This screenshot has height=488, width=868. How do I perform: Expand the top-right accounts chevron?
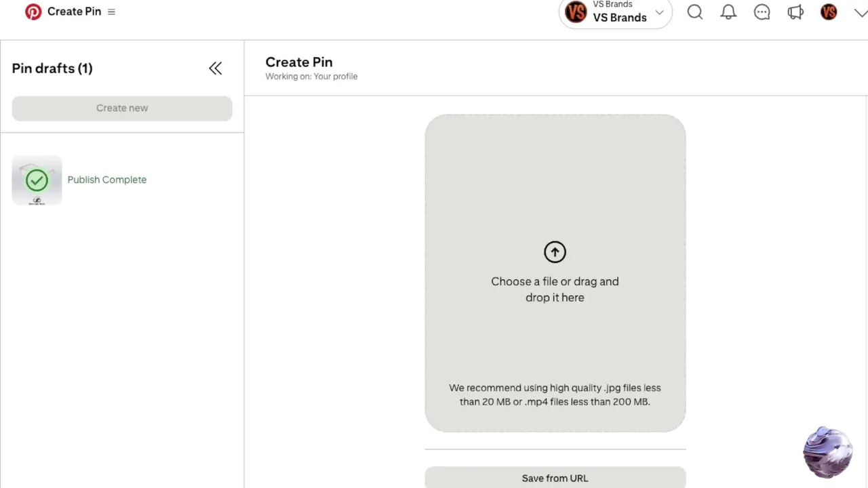coord(860,12)
